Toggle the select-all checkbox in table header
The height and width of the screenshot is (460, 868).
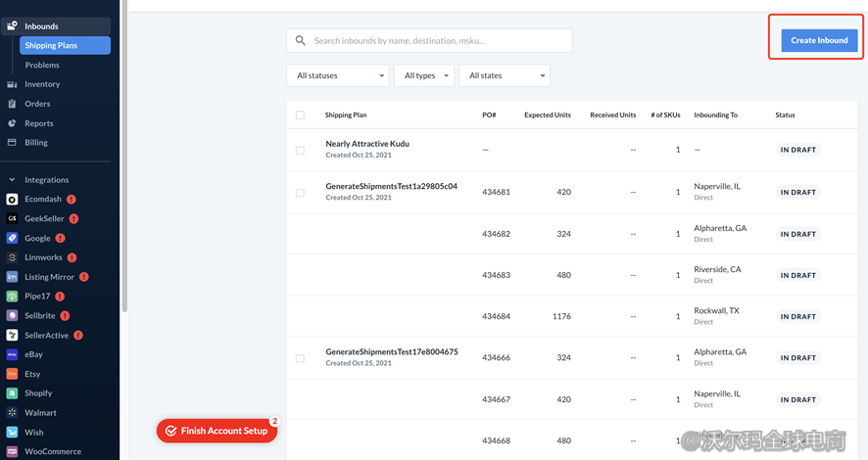(300, 115)
